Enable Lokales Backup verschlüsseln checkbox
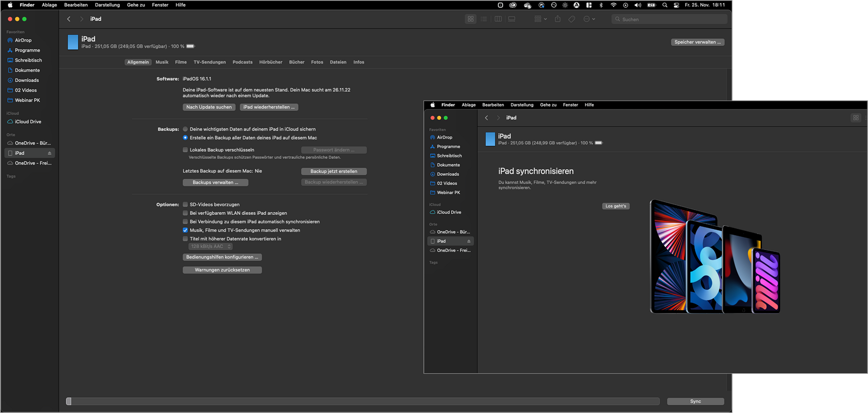 [x=185, y=150]
